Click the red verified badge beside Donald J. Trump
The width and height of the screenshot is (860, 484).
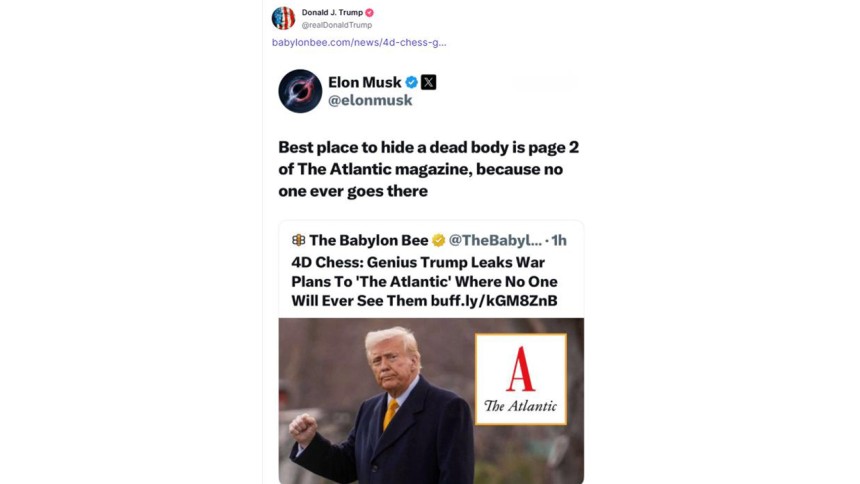tap(370, 13)
